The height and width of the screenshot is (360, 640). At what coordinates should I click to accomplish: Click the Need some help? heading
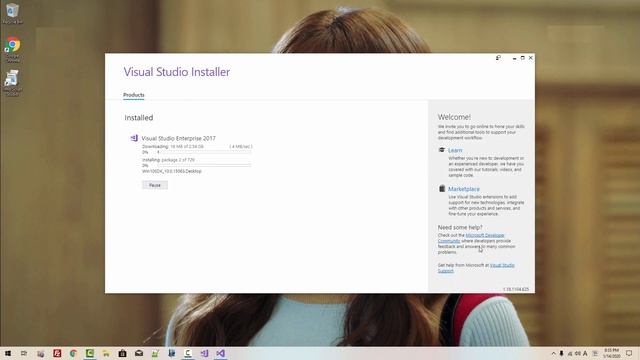[x=460, y=227]
